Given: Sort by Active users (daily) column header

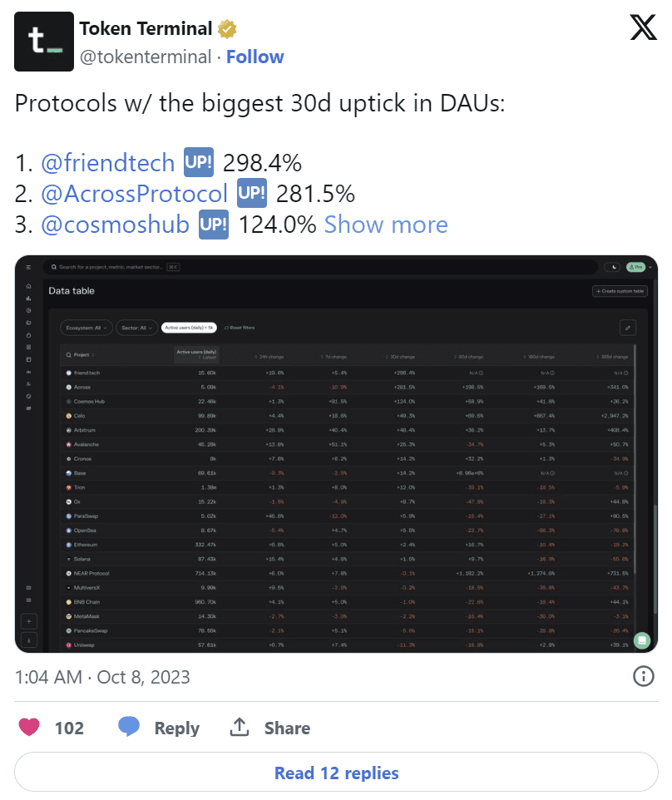Looking at the screenshot, I should (x=196, y=355).
